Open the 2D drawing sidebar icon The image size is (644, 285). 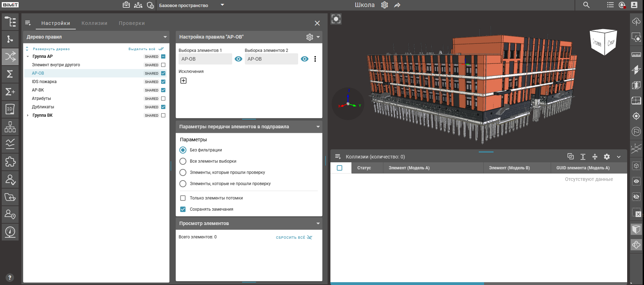pyautogui.click(x=10, y=109)
